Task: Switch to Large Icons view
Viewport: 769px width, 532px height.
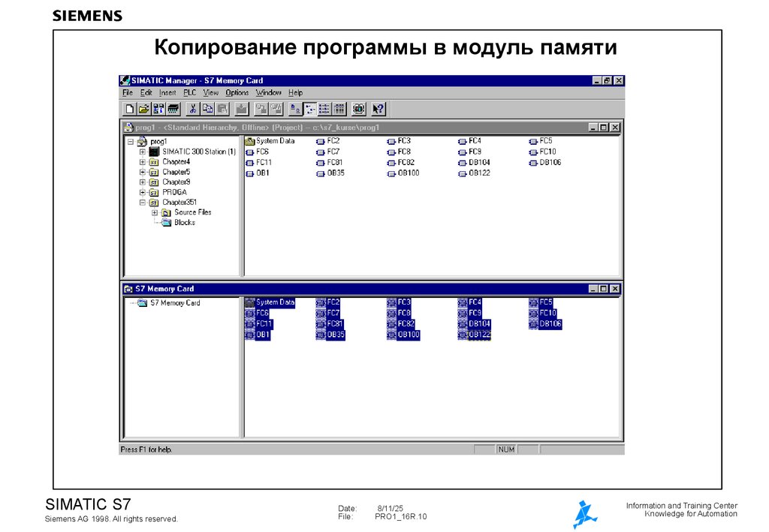Action: click(295, 109)
